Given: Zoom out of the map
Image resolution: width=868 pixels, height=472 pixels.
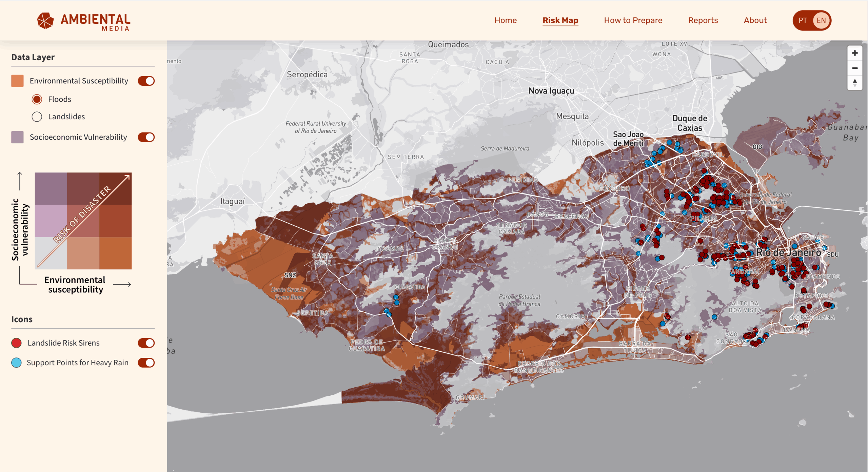Looking at the screenshot, I should click(x=854, y=68).
